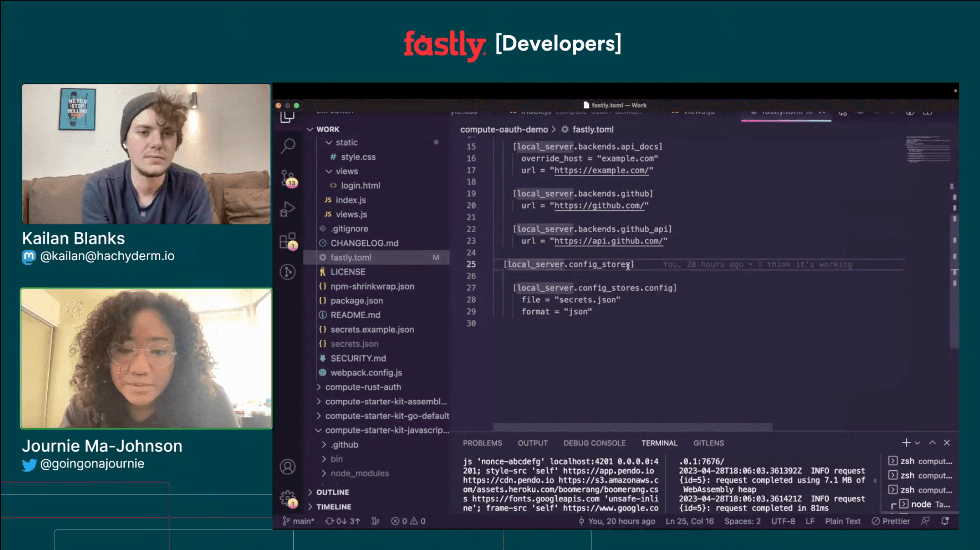Open Run and Debug view
The height and width of the screenshot is (550, 980).
click(288, 209)
